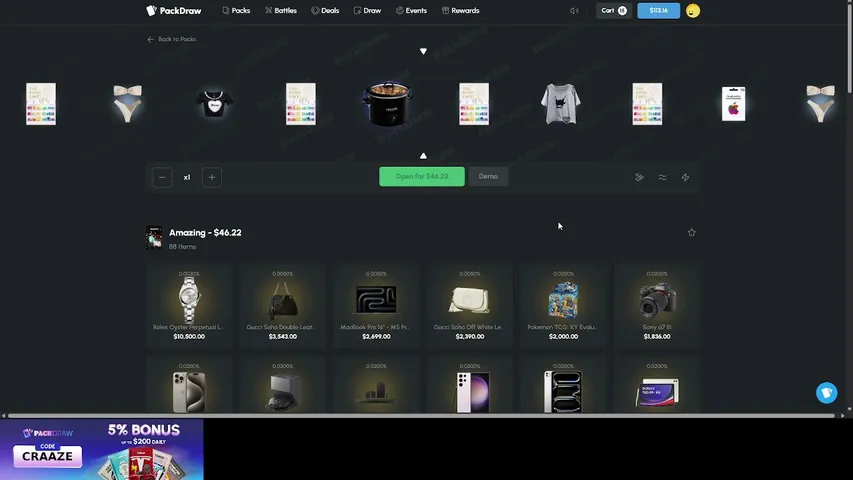Open the Rewards section
853x480 pixels.
[x=460, y=10]
